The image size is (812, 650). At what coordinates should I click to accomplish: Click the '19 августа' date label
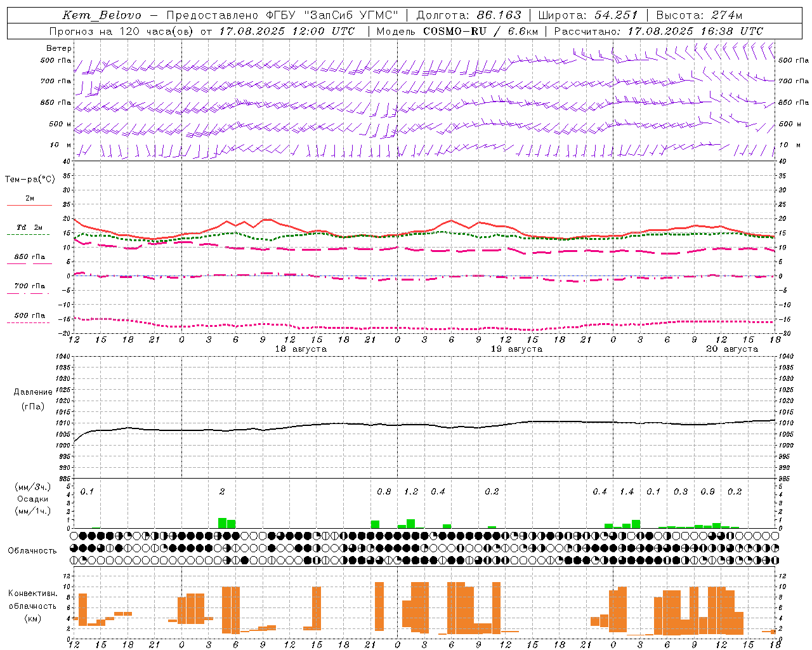516,349
